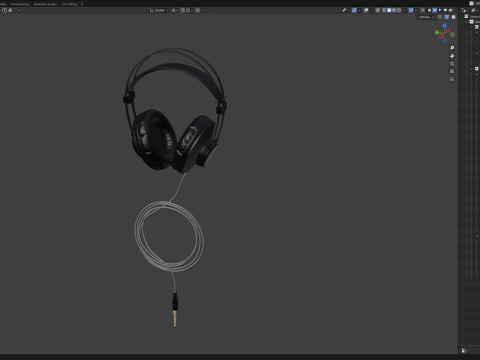
Task: Click the zoom magnifier navigation button
Action: click(x=452, y=48)
